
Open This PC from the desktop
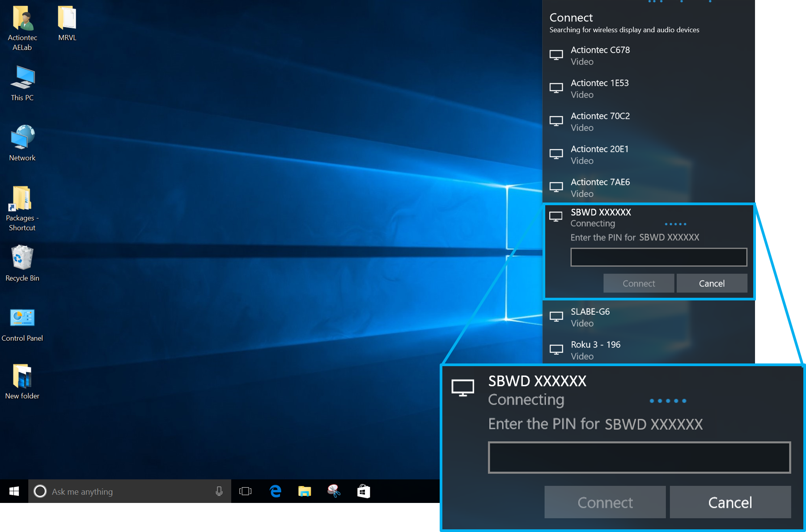tap(21, 80)
